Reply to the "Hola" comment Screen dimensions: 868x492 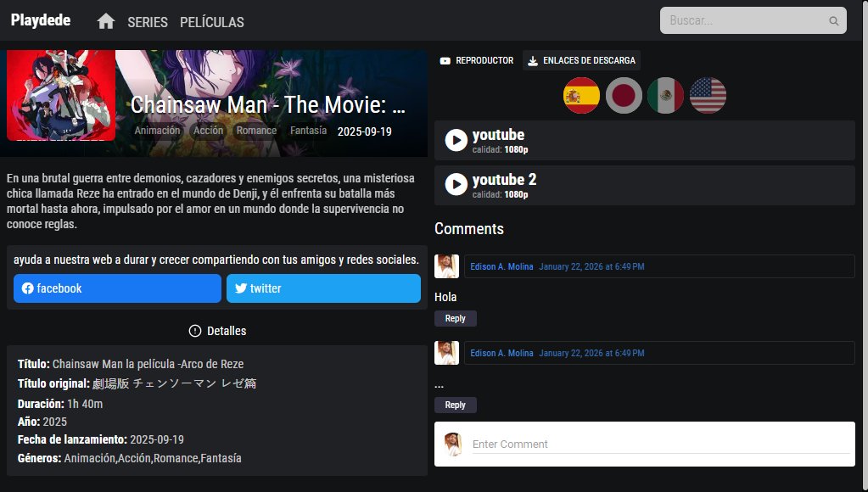(x=455, y=318)
